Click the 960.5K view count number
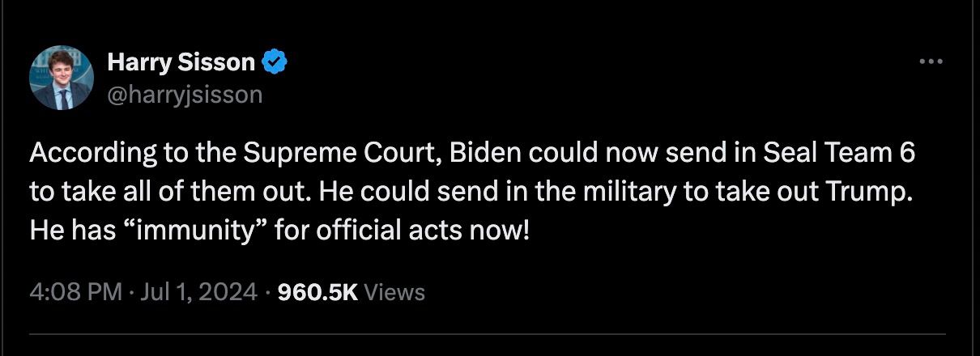The height and width of the screenshot is (356, 980). pyautogui.click(x=317, y=292)
